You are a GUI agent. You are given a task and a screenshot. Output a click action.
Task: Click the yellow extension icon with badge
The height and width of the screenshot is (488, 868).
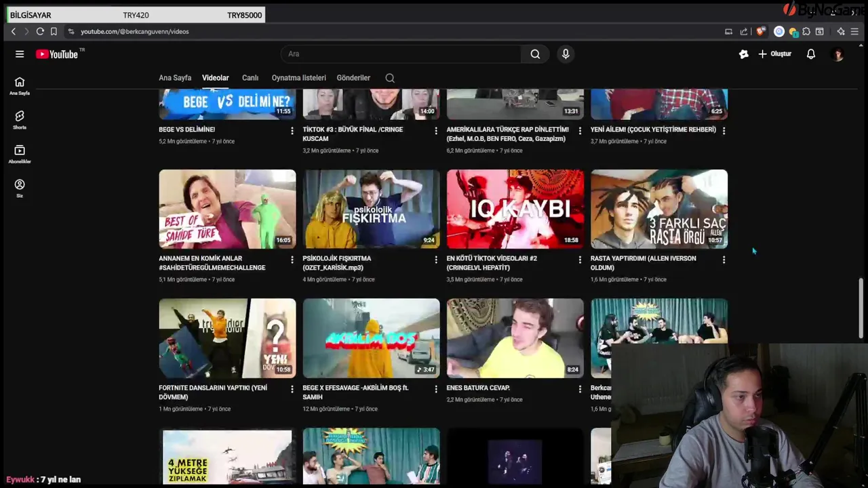[x=793, y=31]
